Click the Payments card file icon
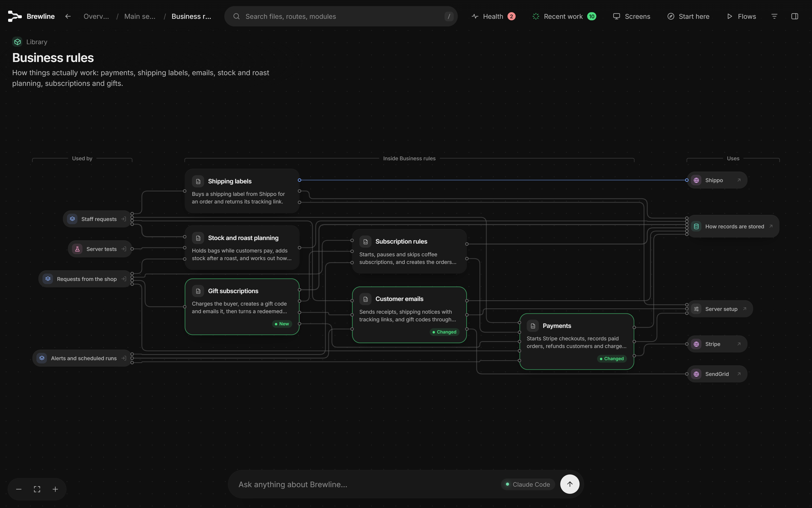Screen dimensions: 812x508 point(533,326)
